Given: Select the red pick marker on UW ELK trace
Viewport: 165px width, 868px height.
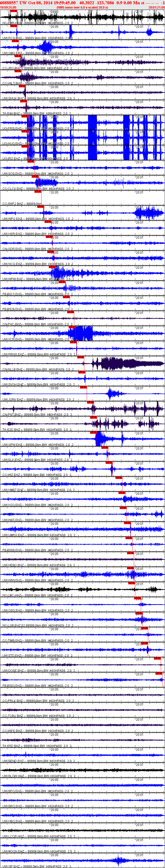Looking at the screenshot, I should tap(105, 448).
